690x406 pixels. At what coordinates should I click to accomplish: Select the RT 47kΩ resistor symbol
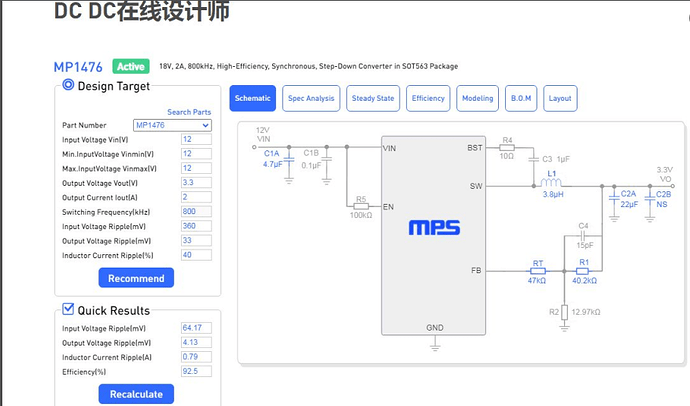538,271
